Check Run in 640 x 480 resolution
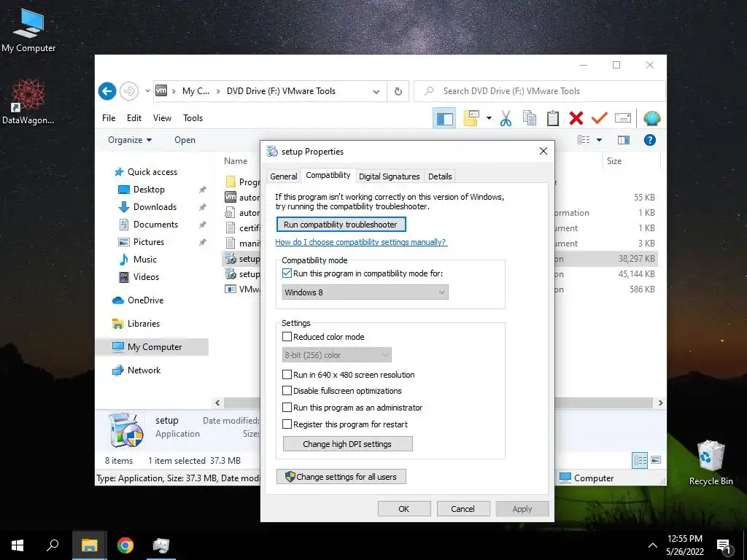The width and height of the screenshot is (747, 560). tap(287, 375)
